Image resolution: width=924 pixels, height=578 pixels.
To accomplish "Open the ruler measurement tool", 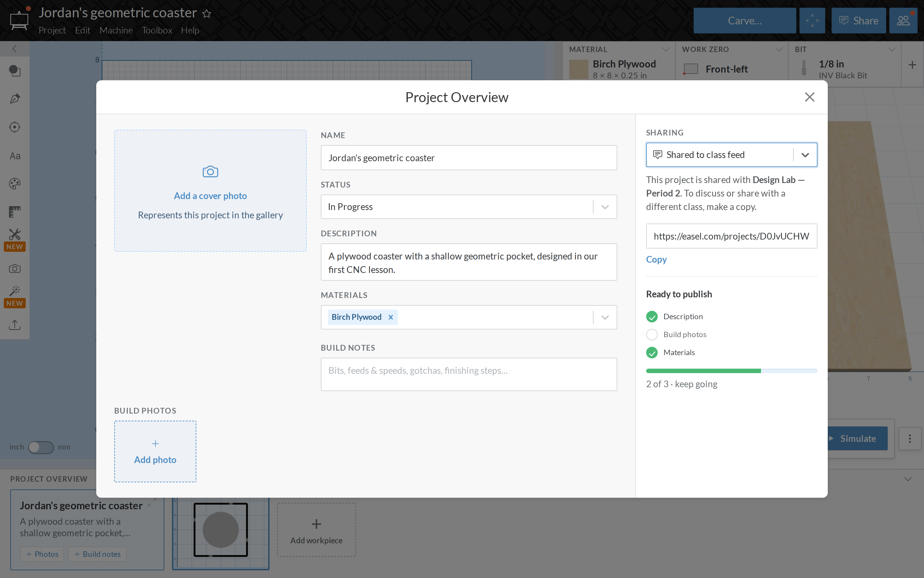I will tap(14, 212).
